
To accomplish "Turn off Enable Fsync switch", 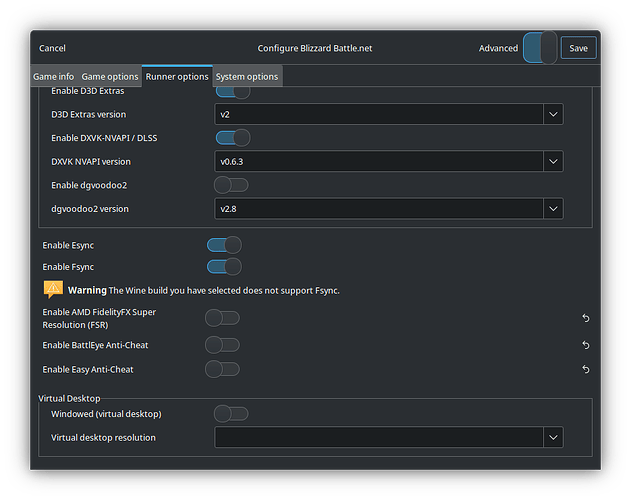I will tap(224, 266).
